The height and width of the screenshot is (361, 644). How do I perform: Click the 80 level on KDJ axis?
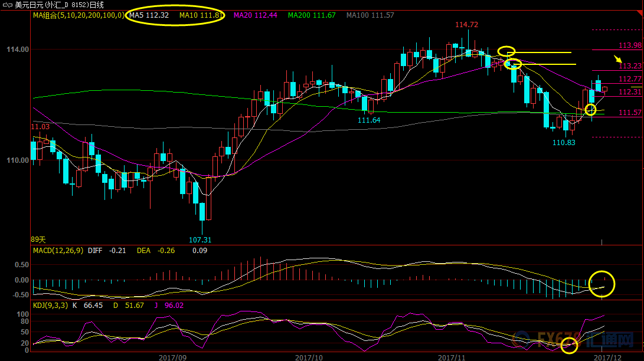pyautogui.click(x=24, y=321)
